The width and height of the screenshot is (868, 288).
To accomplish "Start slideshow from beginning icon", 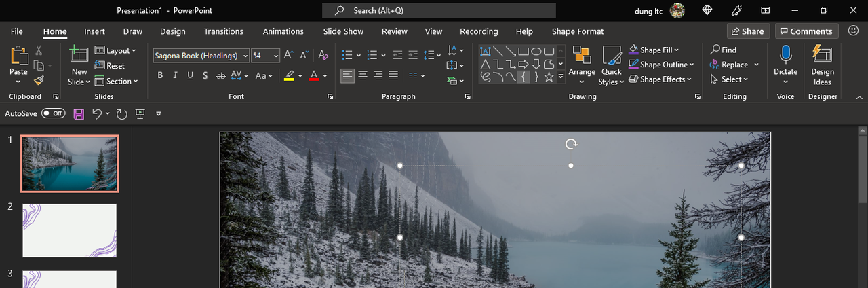I will 140,113.
